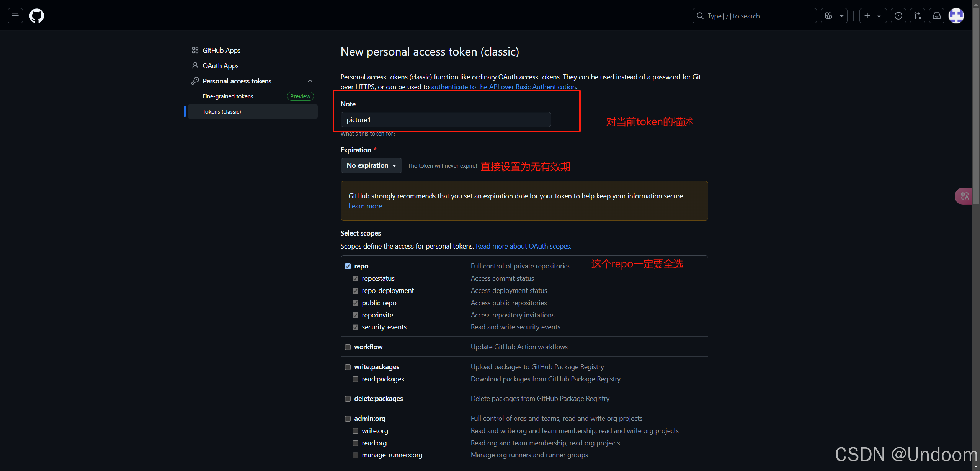
Task: Click the Select scopes heading
Action: point(361,233)
